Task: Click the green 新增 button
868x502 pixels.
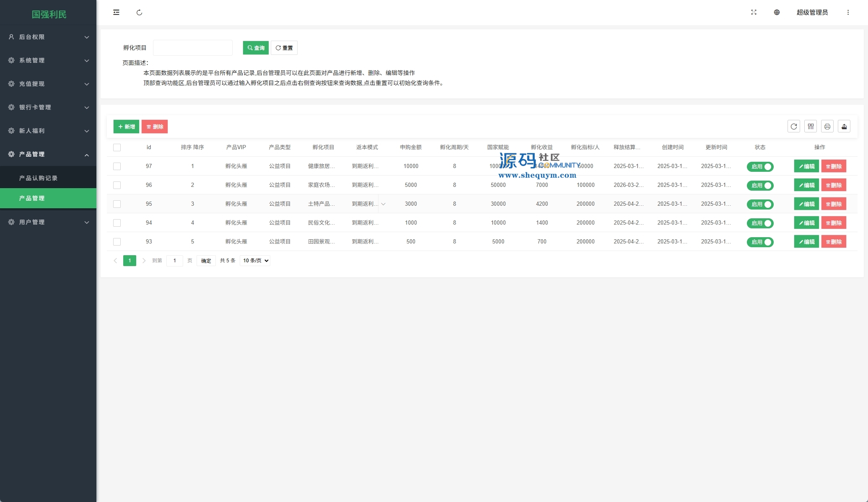Action: point(126,127)
